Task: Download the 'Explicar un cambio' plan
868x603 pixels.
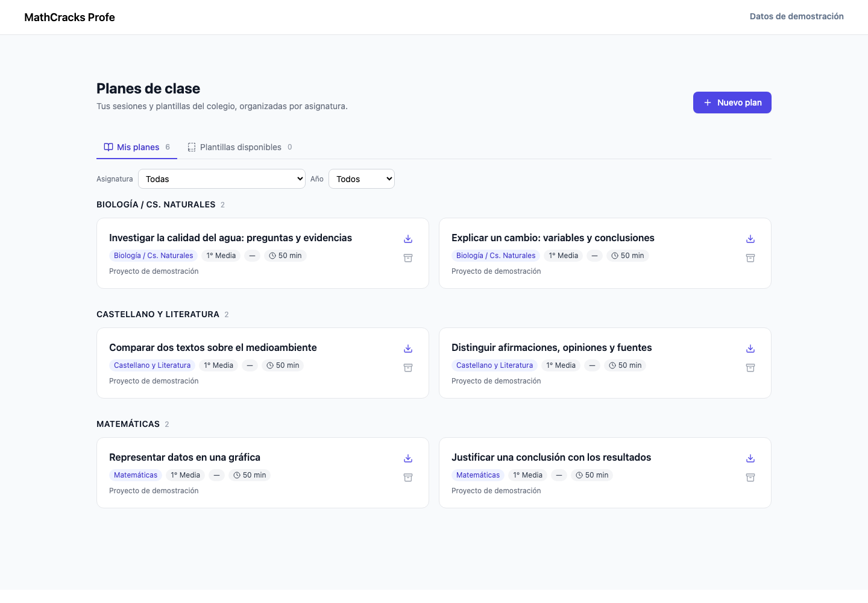Action: coord(750,239)
